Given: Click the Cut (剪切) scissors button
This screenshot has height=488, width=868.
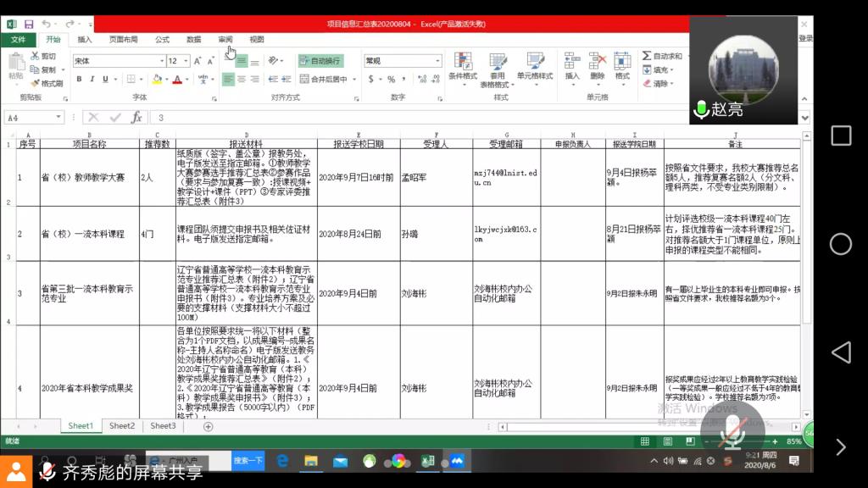Looking at the screenshot, I should click(x=43, y=56).
